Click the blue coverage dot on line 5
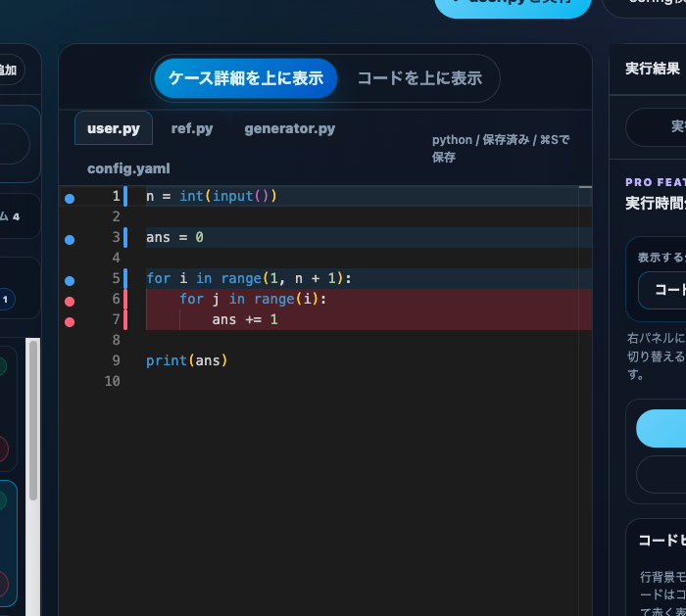This screenshot has height=616, width=686. (70, 281)
